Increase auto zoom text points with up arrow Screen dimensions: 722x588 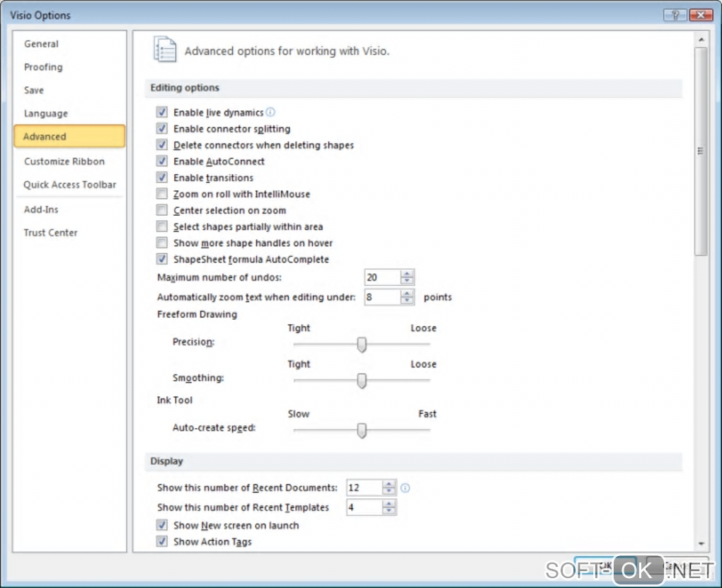[407, 294]
